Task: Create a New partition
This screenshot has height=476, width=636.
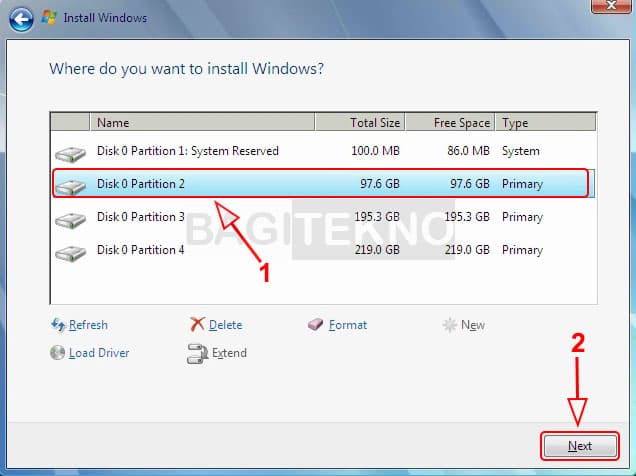Action: coord(473,325)
